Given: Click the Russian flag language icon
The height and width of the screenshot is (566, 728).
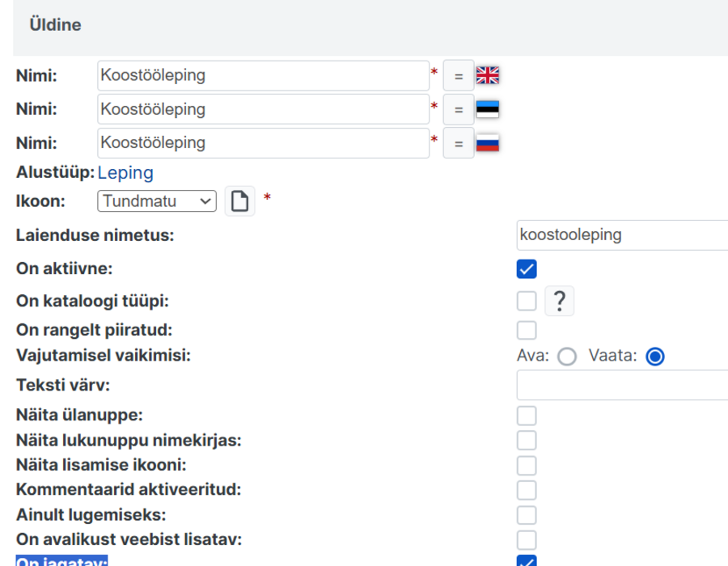Looking at the screenshot, I should (488, 143).
